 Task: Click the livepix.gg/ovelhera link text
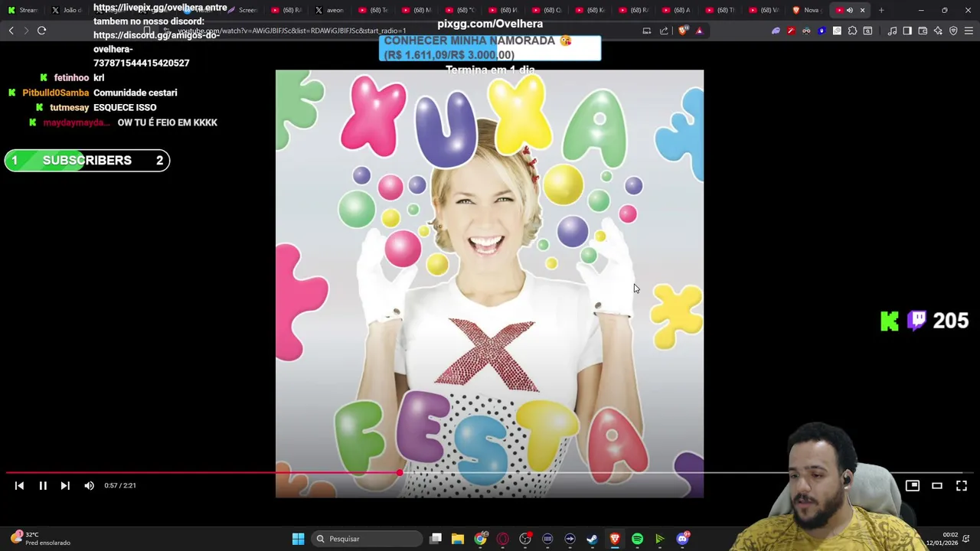click(149, 8)
